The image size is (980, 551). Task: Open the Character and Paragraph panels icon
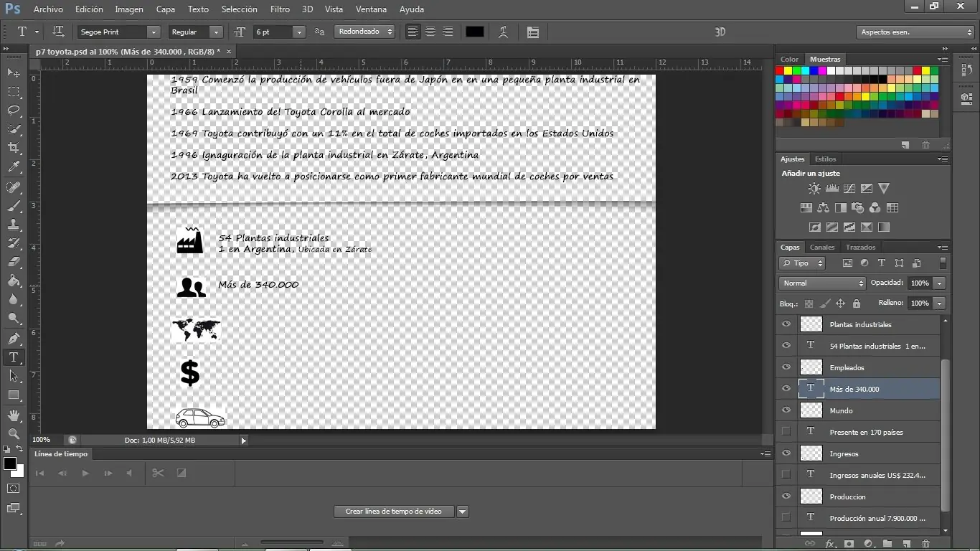[x=532, y=32]
